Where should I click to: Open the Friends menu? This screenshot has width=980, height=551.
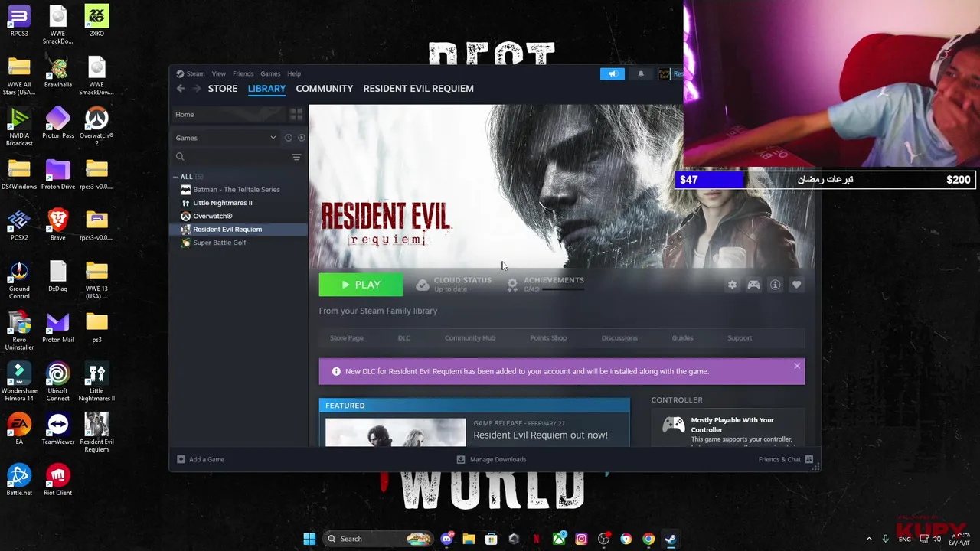(243, 73)
